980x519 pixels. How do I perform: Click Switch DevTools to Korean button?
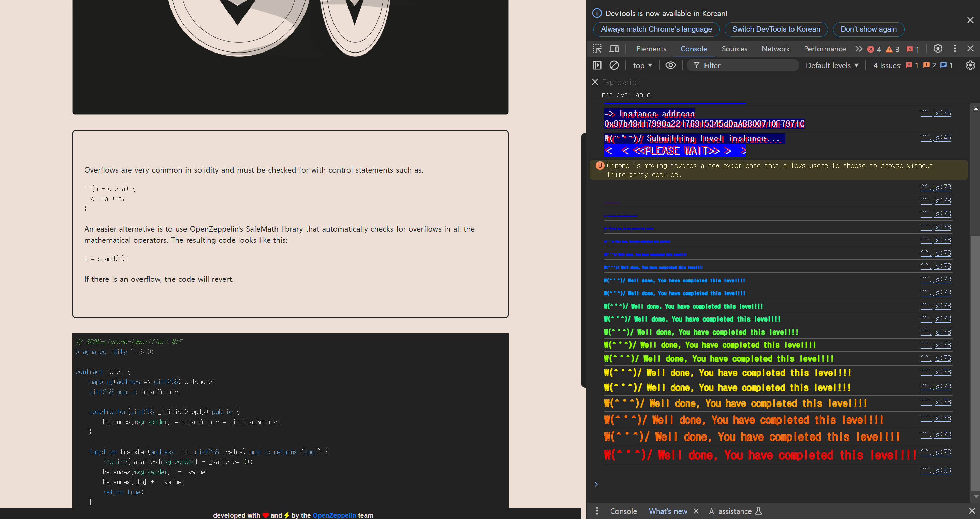776,29
